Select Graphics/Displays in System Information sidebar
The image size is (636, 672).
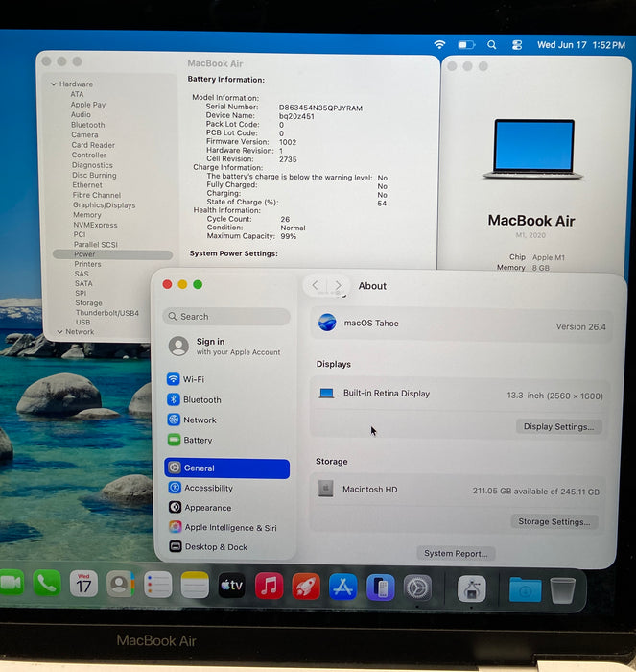tap(104, 204)
